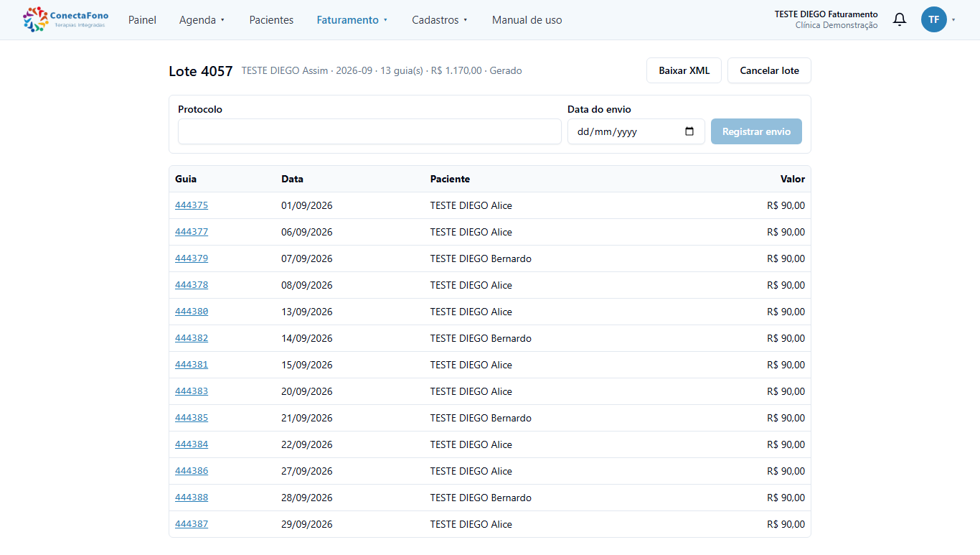Open guia 444385 link

192,418
